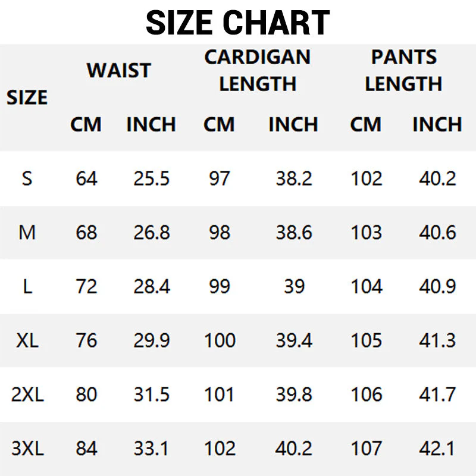
Task: Click the INCH subheader under WAIST
Action: click(151, 124)
